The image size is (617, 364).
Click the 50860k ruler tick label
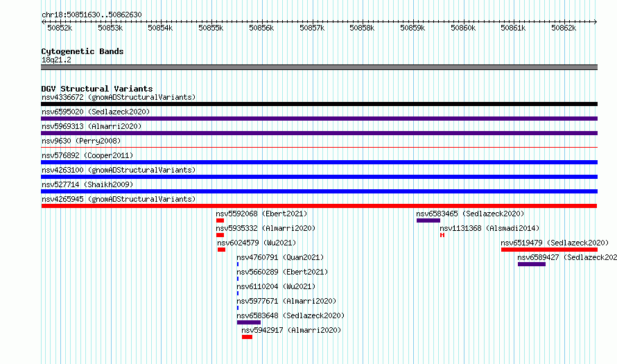click(463, 28)
